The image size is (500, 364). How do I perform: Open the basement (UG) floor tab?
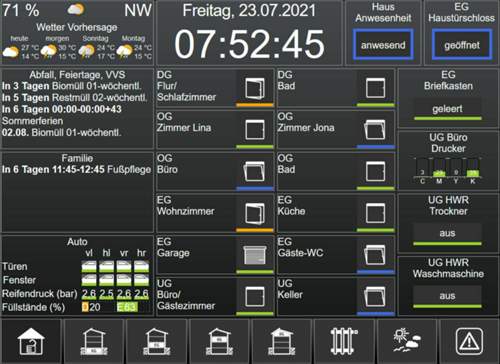[x=94, y=341]
